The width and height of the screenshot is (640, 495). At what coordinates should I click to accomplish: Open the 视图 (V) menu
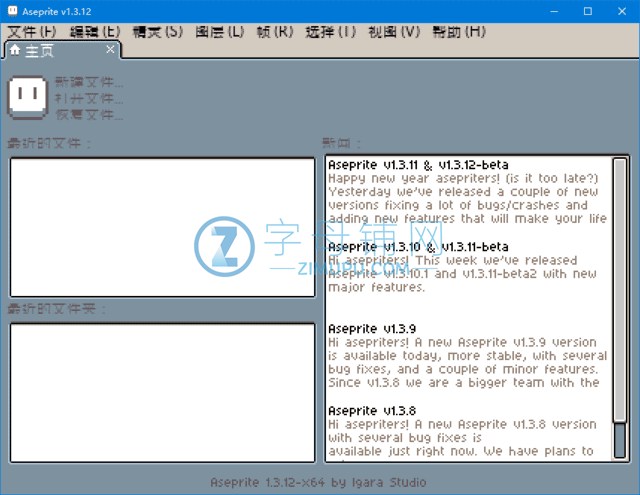394,32
